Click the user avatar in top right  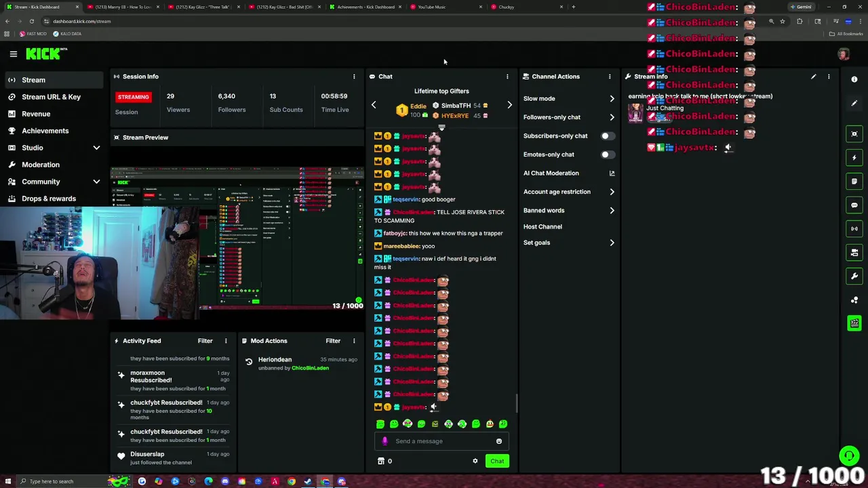[844, 54]
